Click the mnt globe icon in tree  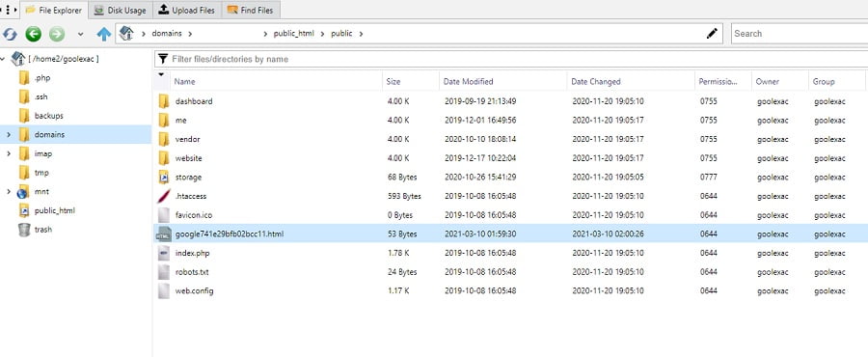23,191
